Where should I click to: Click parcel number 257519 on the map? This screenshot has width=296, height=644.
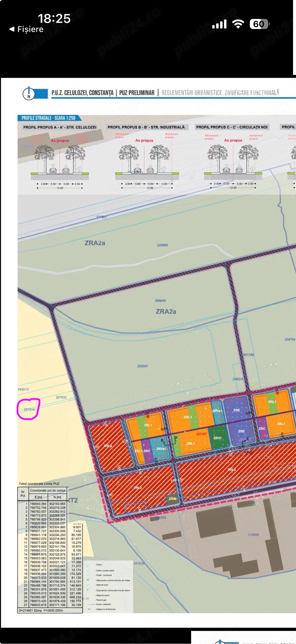coord(29,410)
